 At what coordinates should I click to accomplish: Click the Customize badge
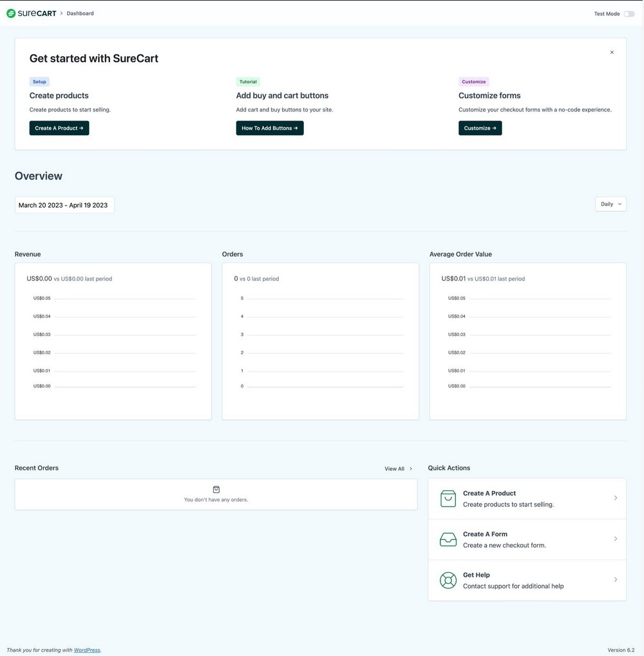click(x=473, y=81)
